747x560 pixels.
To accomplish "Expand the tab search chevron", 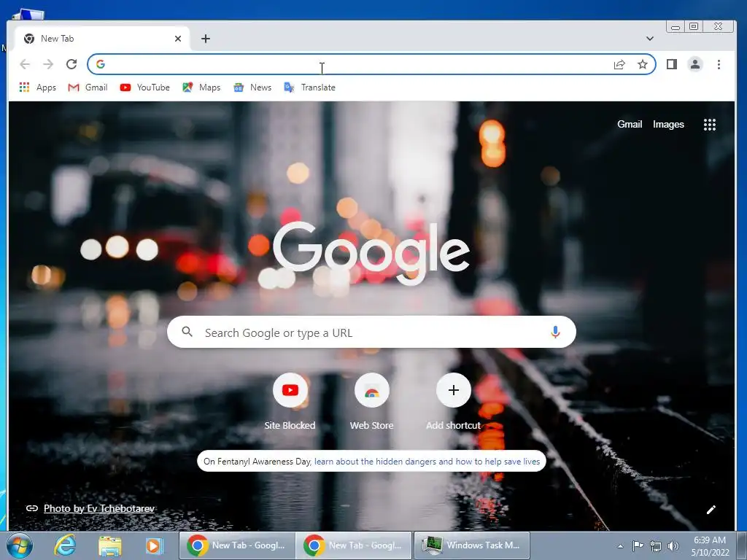I will 650,39.
